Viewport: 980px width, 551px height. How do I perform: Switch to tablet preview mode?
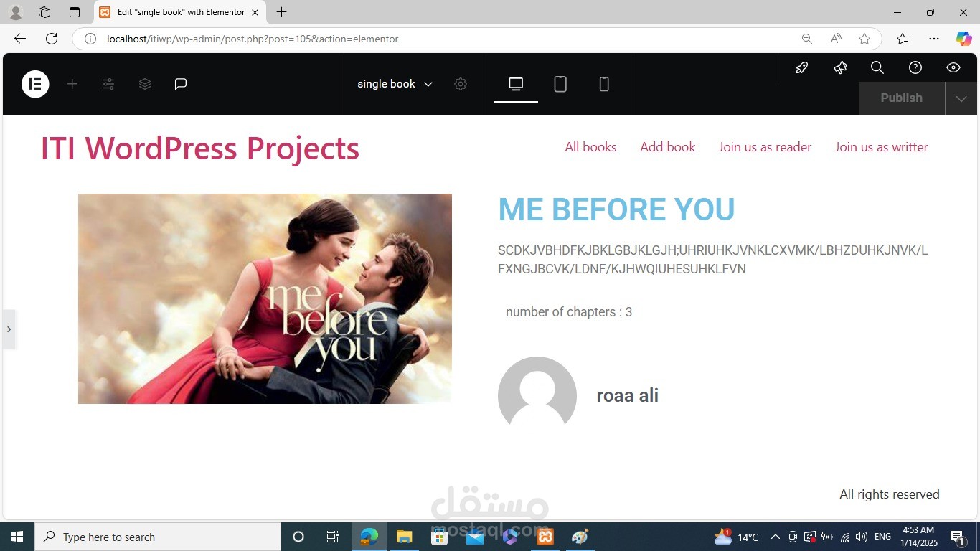coord(560,84)
